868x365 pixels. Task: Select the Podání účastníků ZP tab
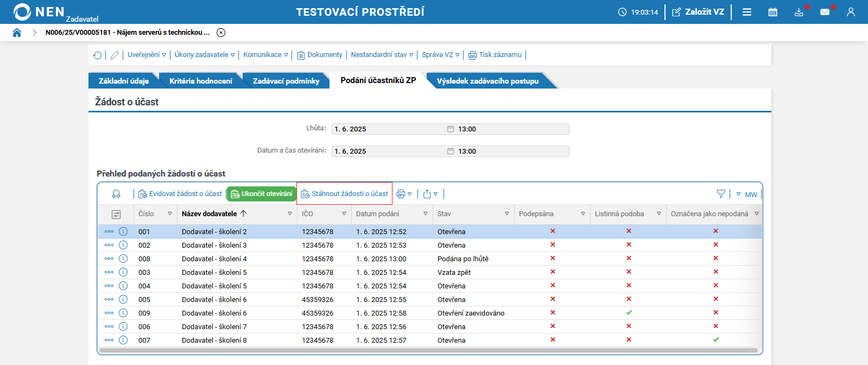[378, 80]
